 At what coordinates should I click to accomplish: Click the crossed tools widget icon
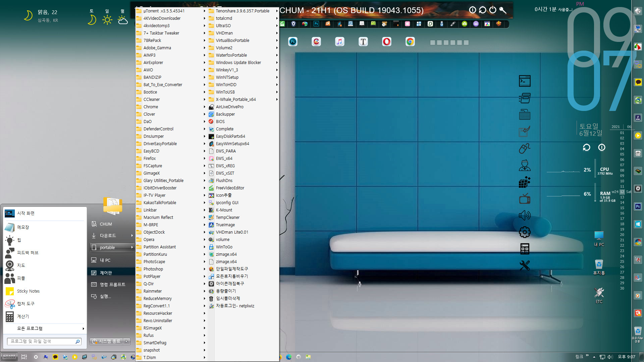point(525,265)
